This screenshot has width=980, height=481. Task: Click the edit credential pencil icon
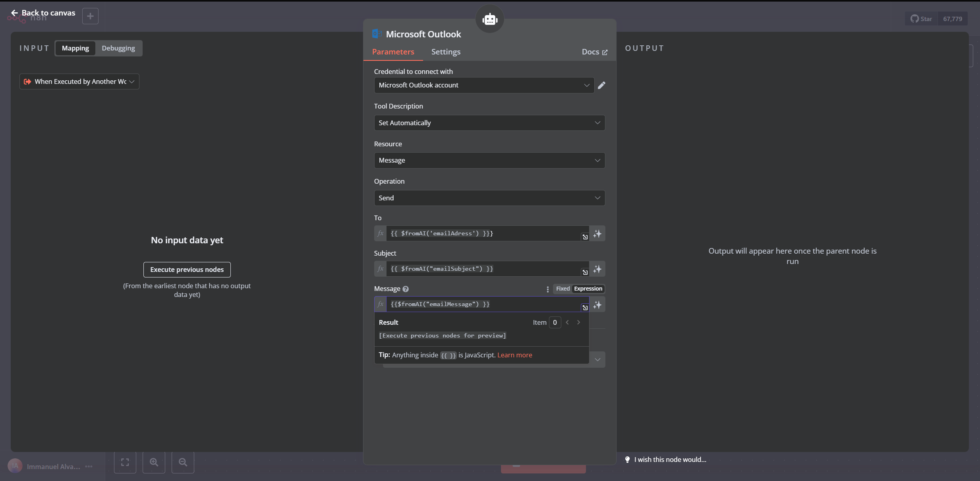601,85
